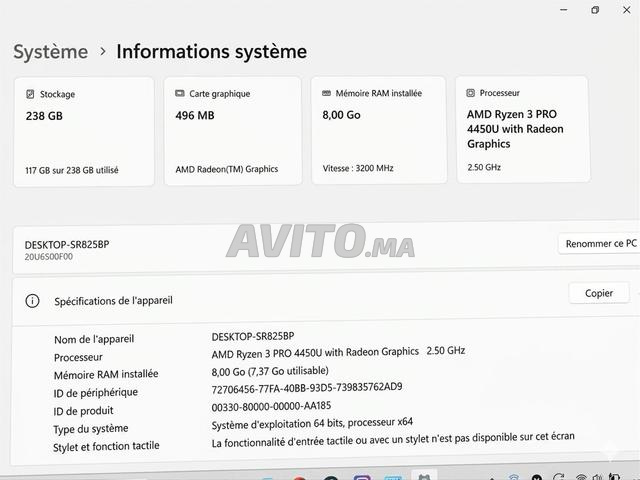Restore down the Settings window

[x=595, y=10]
